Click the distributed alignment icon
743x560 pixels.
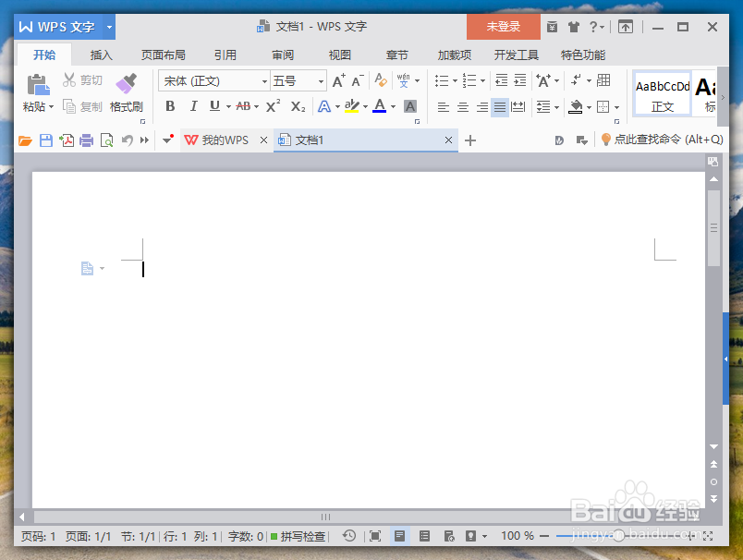(x=518, y=107)
